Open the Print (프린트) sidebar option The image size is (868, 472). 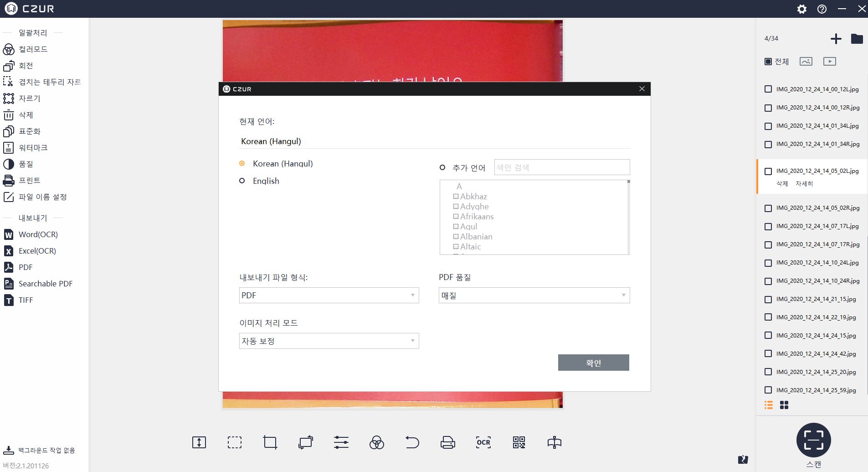(22, 181)
